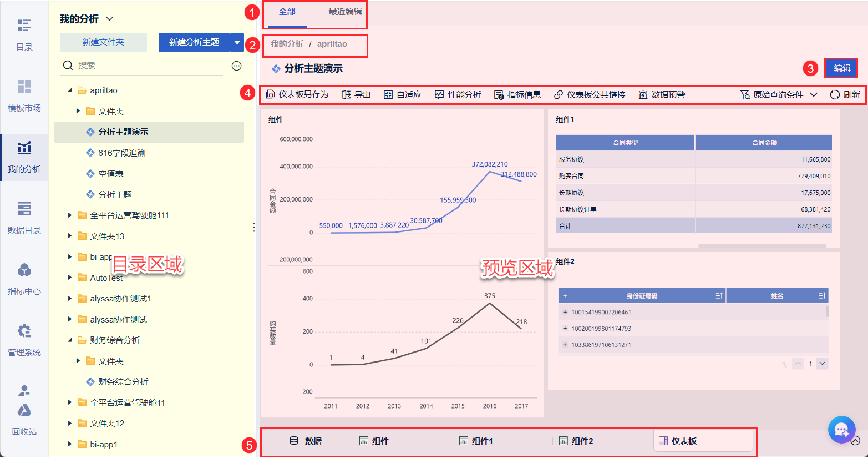Open the 数据 tab at the bottom
The image size is (868, 458).
click(x=306, y=441)
